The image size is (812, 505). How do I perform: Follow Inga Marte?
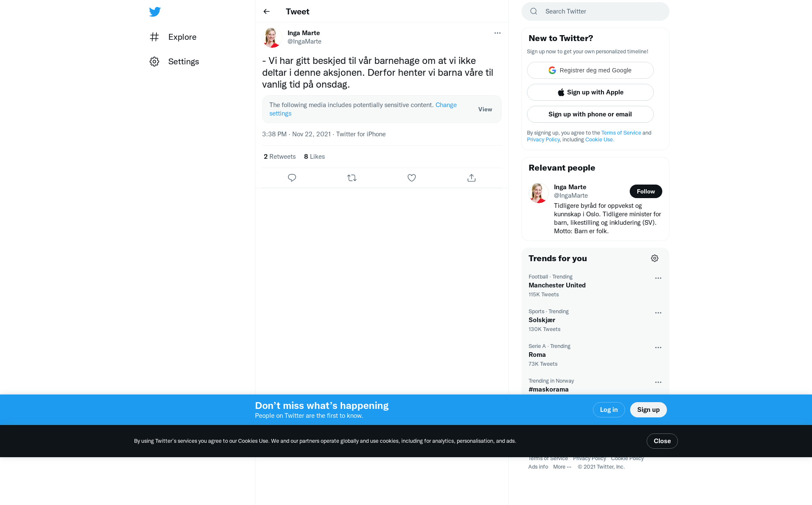coord(646,191)
